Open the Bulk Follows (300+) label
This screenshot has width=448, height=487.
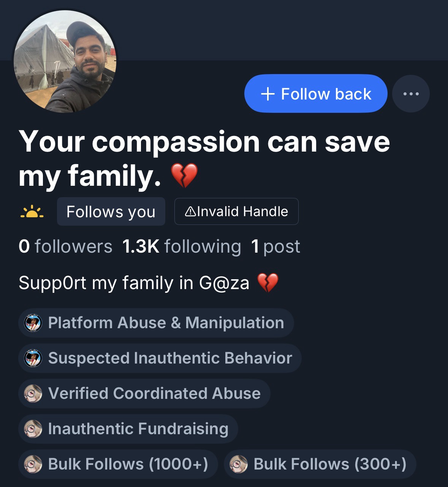(320, 464)
